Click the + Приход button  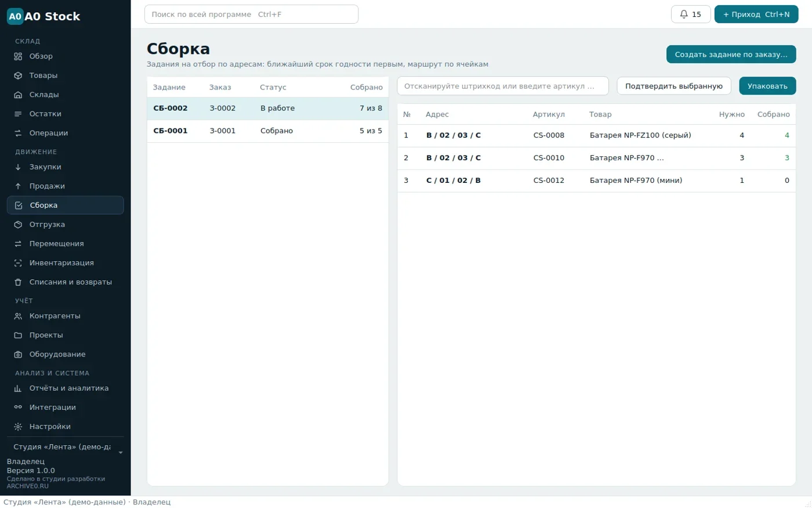tap(756, 15)
